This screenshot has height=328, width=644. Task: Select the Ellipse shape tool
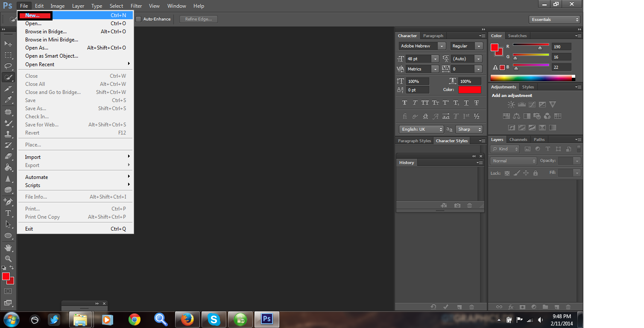pyautogui.click(x=8, y=235)
